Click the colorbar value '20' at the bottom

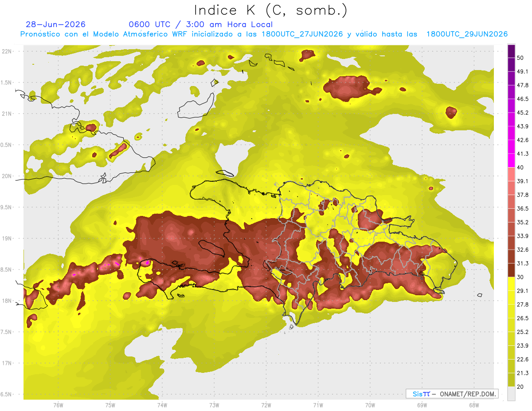point(521,387)
